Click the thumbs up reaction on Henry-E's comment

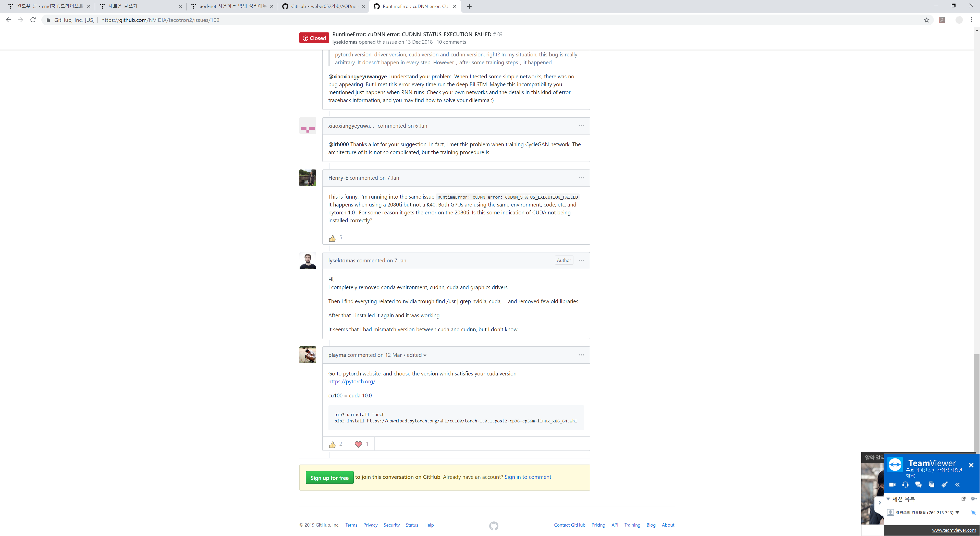pos(332,238)
